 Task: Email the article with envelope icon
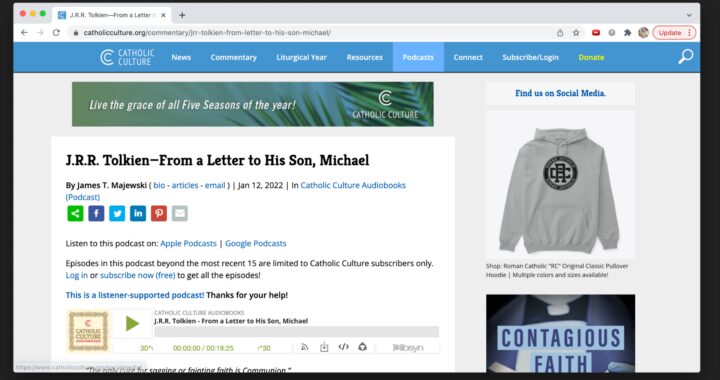tap(180, 213)
